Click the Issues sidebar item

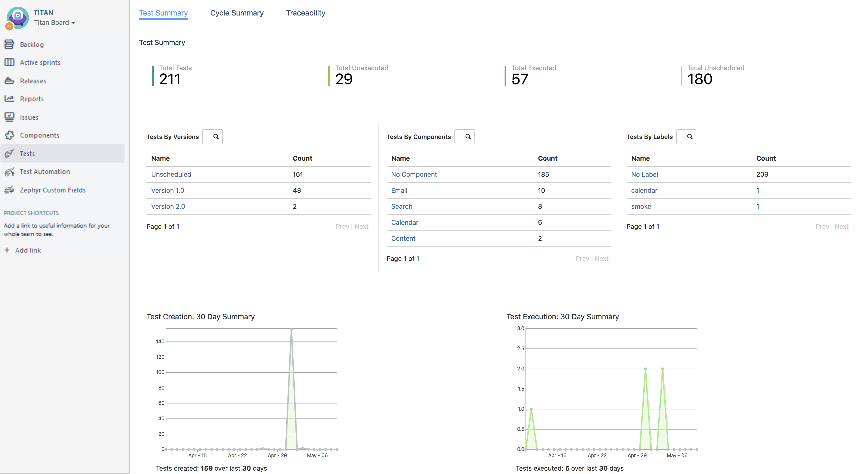[x=29, y=117]
